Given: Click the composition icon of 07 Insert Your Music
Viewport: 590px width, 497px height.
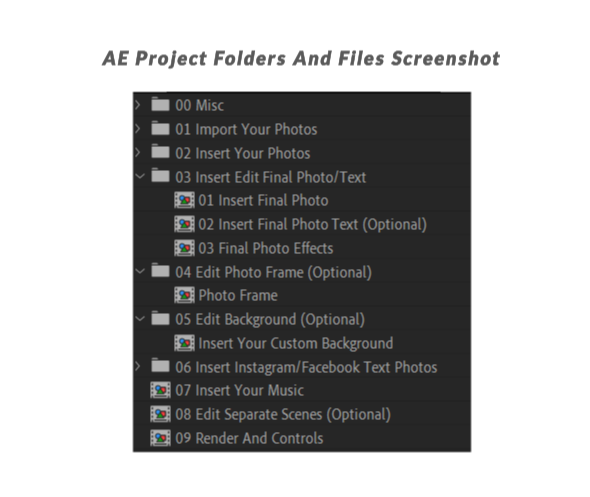Looking at the screenshot, I should coord(160,390).
